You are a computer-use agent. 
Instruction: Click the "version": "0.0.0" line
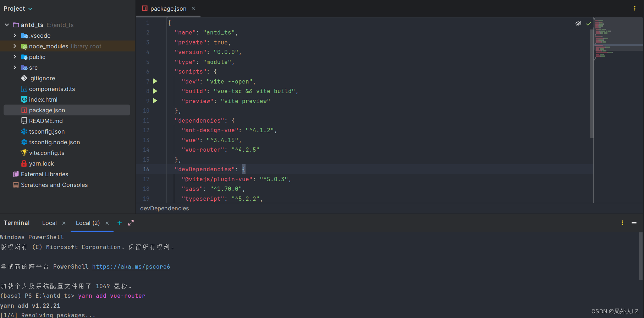[x=208, y=52]
